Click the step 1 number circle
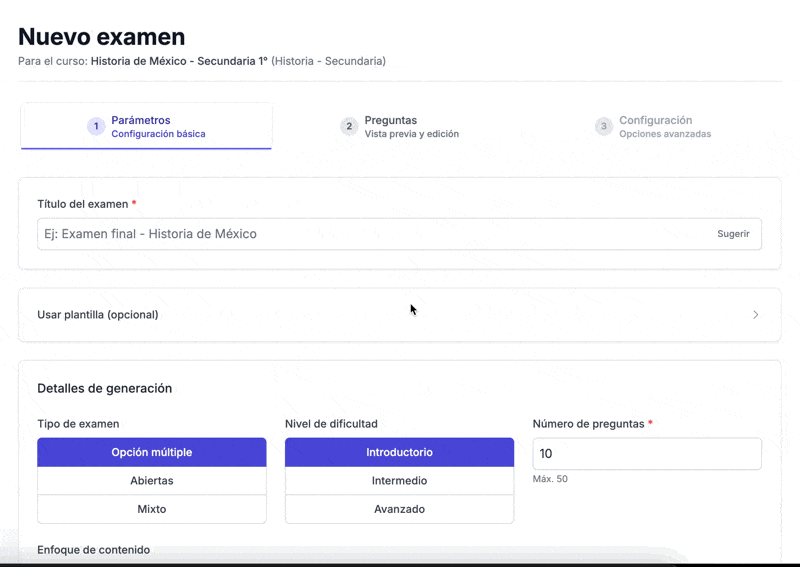 click(x=96, y=126)
